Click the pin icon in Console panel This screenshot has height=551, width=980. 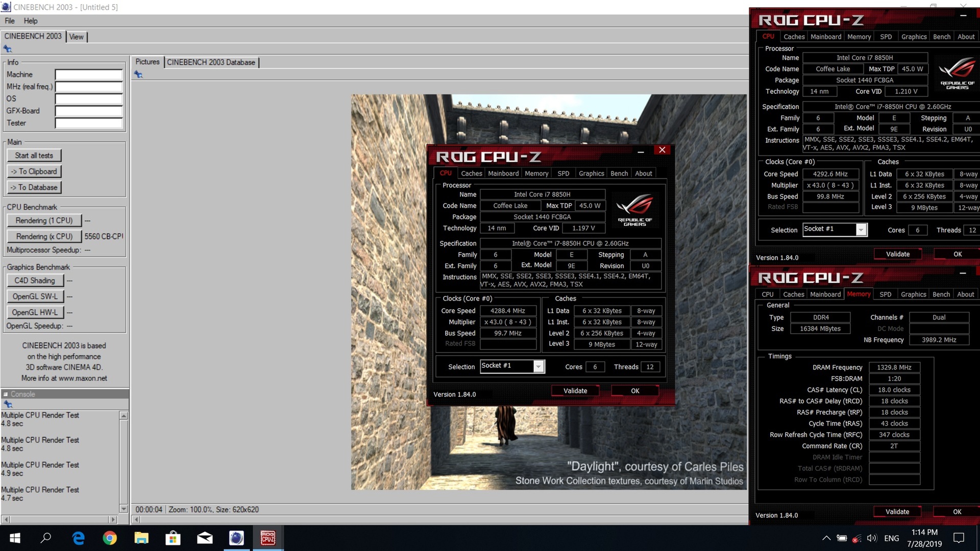click(x=8, y=404)
